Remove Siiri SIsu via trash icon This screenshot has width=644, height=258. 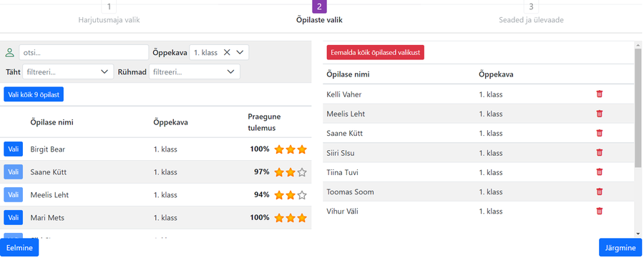599,153
